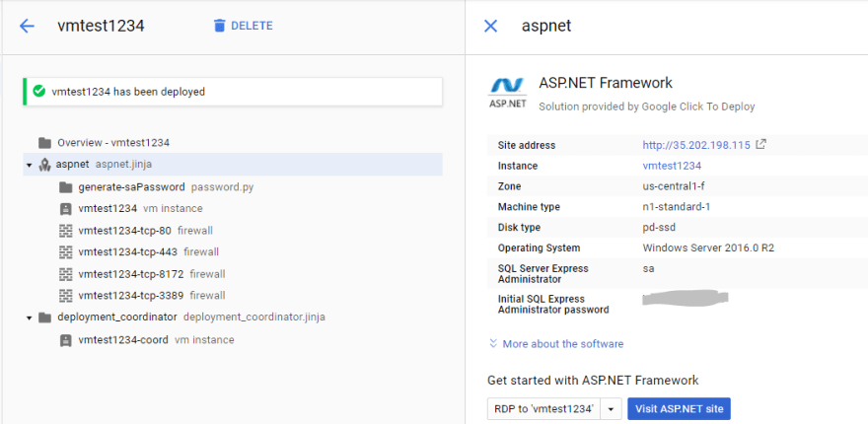This screenshot has width=868, height=424.
Task: Click zone value us-central1-f
Action: 674,186
